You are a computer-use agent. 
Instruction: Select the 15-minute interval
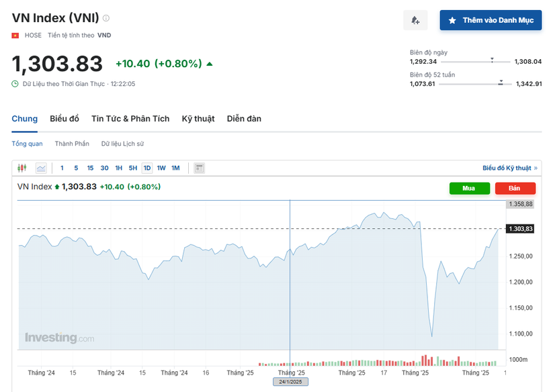tap(90, 168)
